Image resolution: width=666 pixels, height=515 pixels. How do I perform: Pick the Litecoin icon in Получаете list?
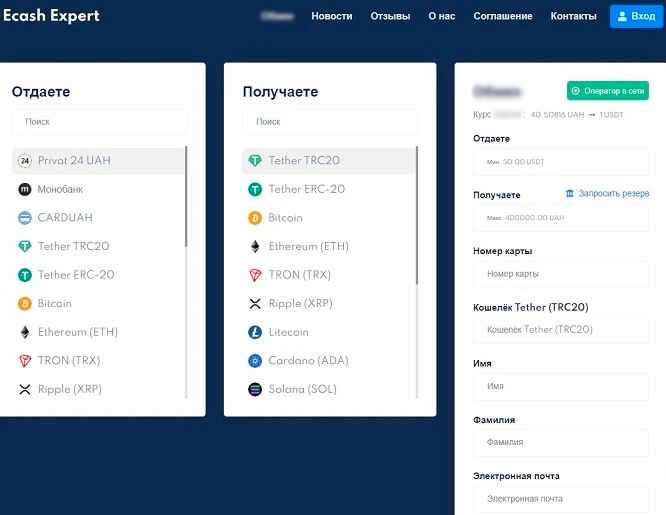point(256,332)
